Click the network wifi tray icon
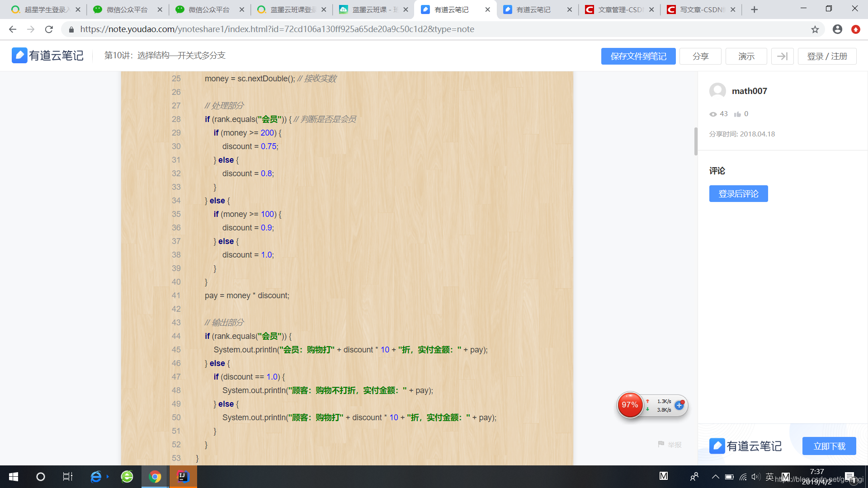This screenshot has width=868, height=488. point(743,477)
